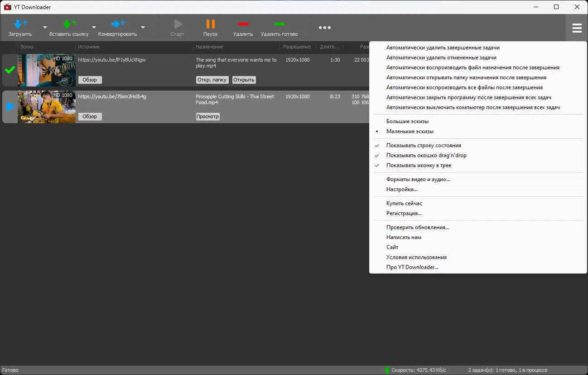Click the Открыть button
This screenshot has height=375, width=588.
point(244,80)
